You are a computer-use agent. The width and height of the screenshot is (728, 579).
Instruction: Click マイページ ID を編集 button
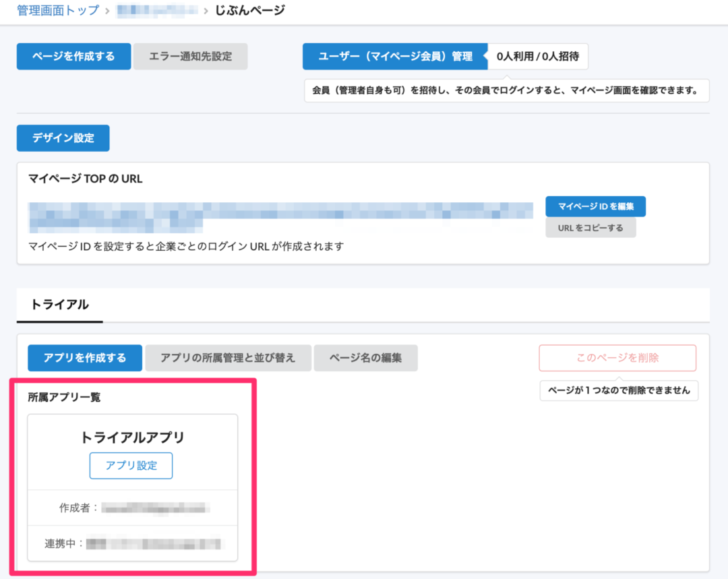(x=595, y=206)
